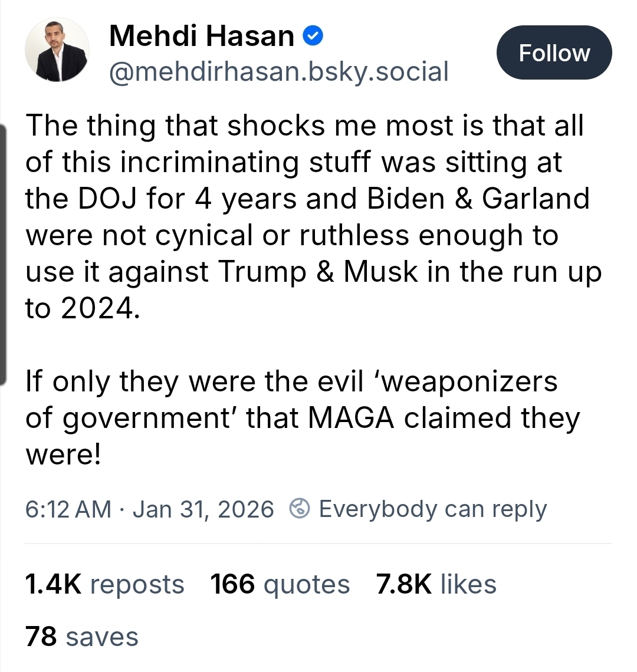637x672 pixels.
Task: Open Mehdi Hasan's profile avatar
Action: 57,50
